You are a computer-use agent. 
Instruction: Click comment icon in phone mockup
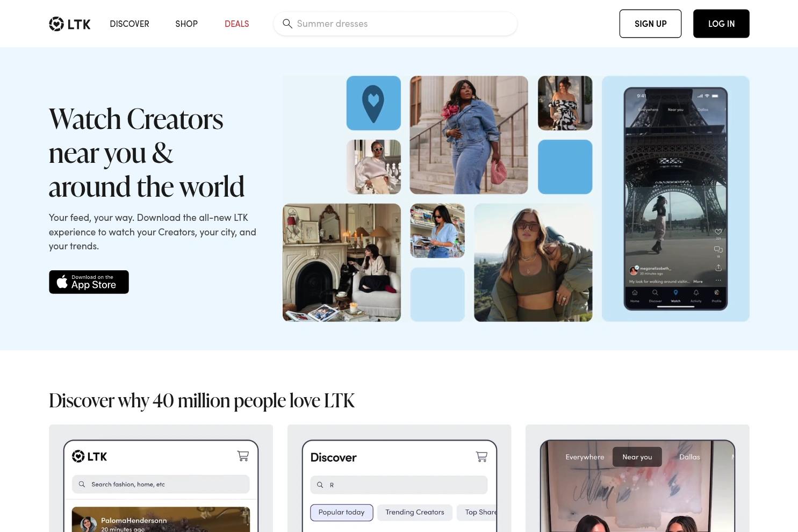718,249
